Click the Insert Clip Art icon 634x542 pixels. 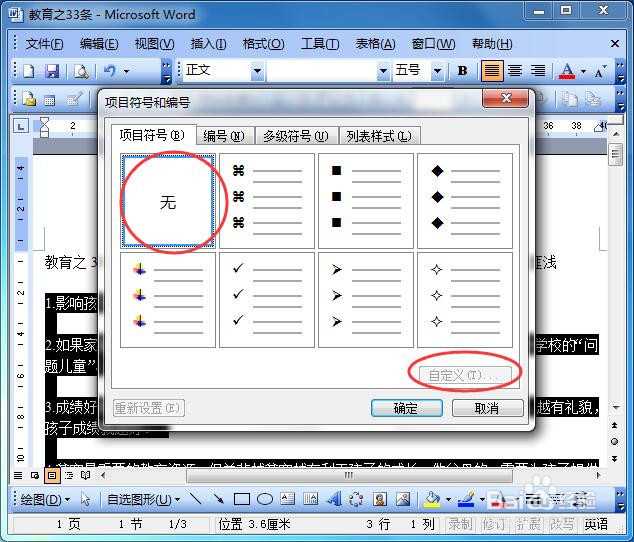(x=380, y=499)
